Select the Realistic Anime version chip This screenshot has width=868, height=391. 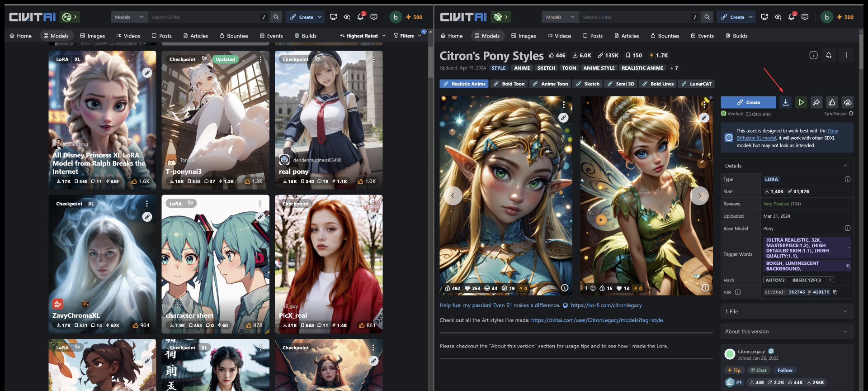click(464, 84)
